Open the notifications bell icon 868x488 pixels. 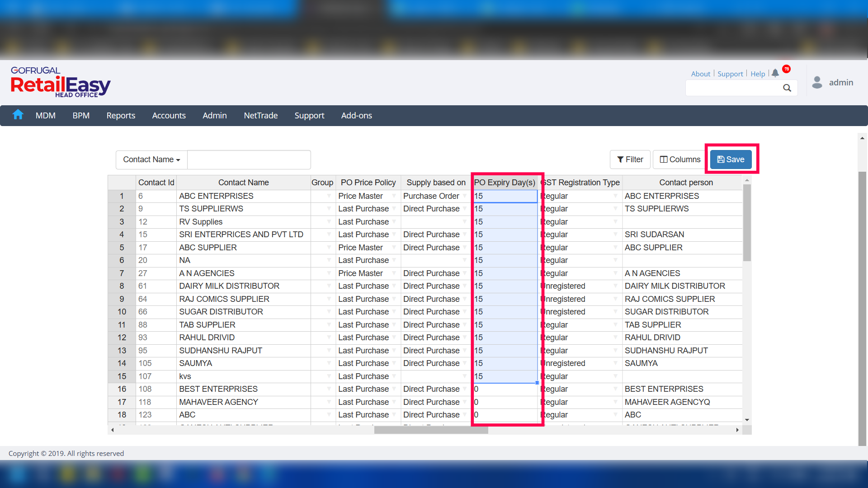click(775, 73)
